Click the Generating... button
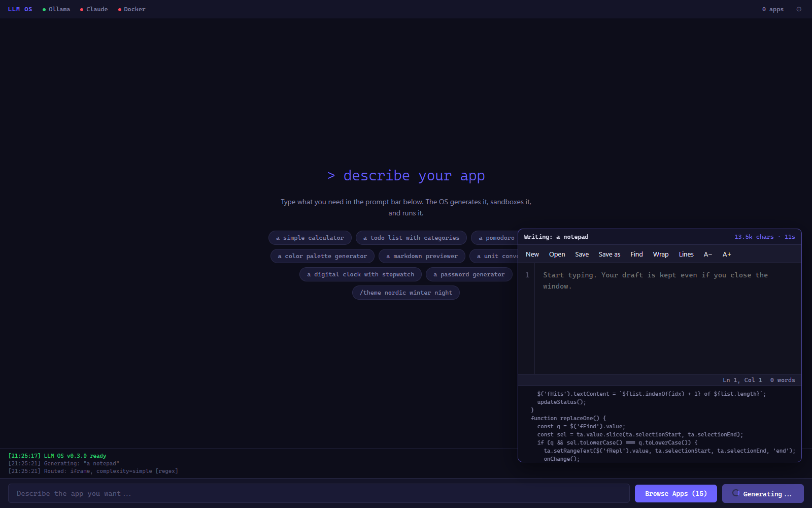 pos(763,493)
